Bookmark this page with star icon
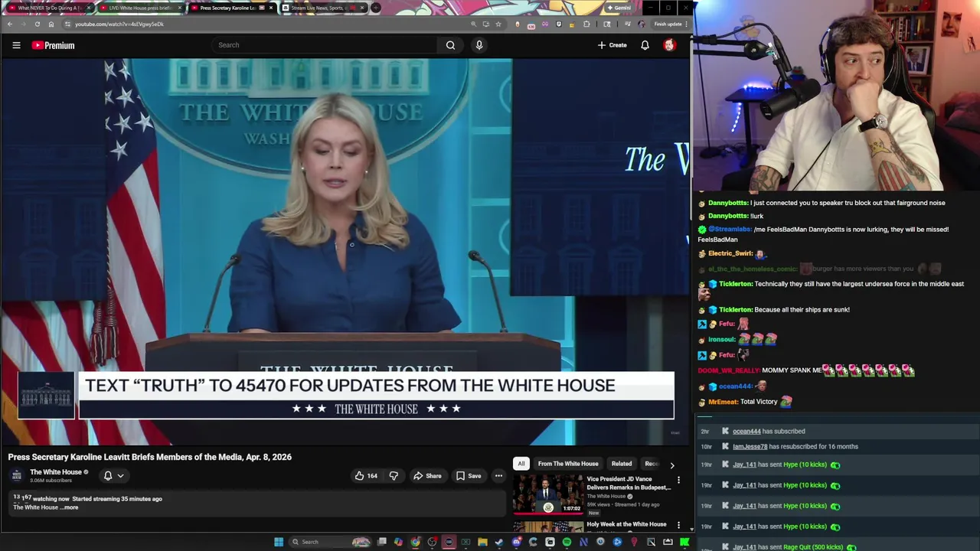The height and width of the screenshot is (551, 980). point(498,24)
